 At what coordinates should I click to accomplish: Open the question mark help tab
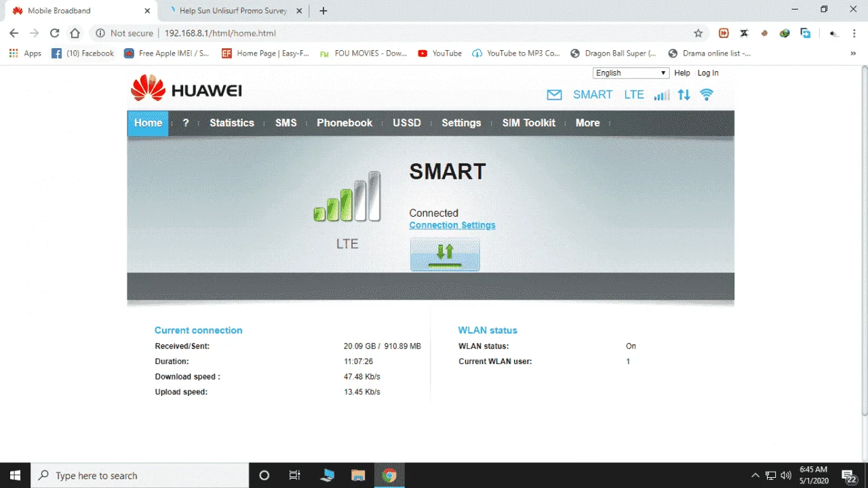click(x=186, y=123)
